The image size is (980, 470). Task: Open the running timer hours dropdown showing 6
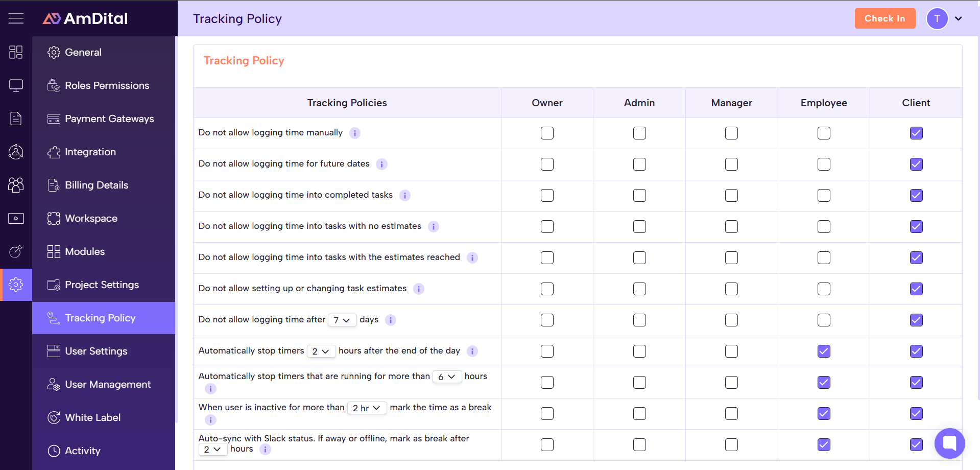tap(447, 377)
